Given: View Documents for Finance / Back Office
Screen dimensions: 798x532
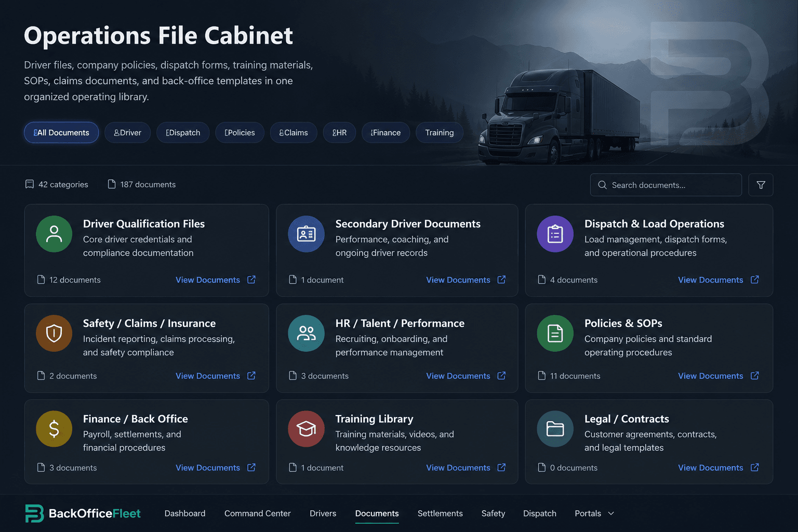Looking at the screenshot, I should tap(208, 468).
